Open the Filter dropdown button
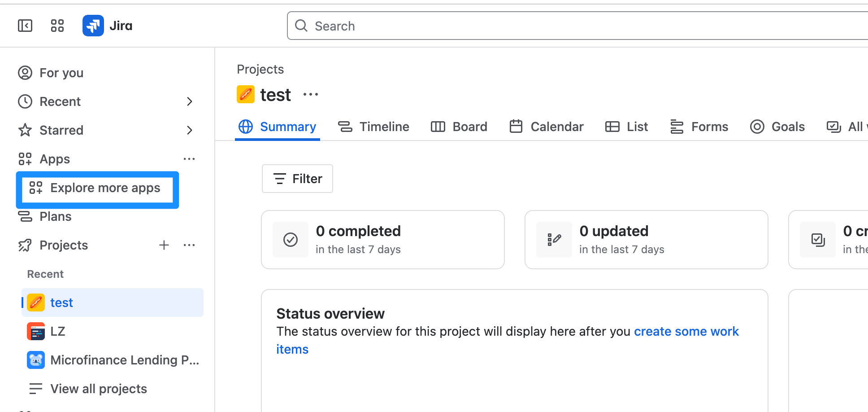 click(297, 179)
